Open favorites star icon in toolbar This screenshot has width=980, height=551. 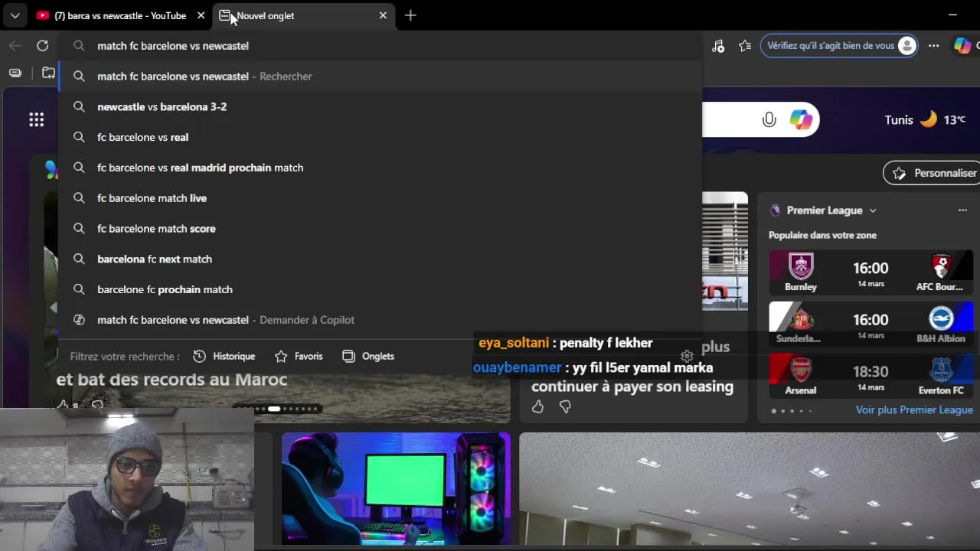[745, 46]
